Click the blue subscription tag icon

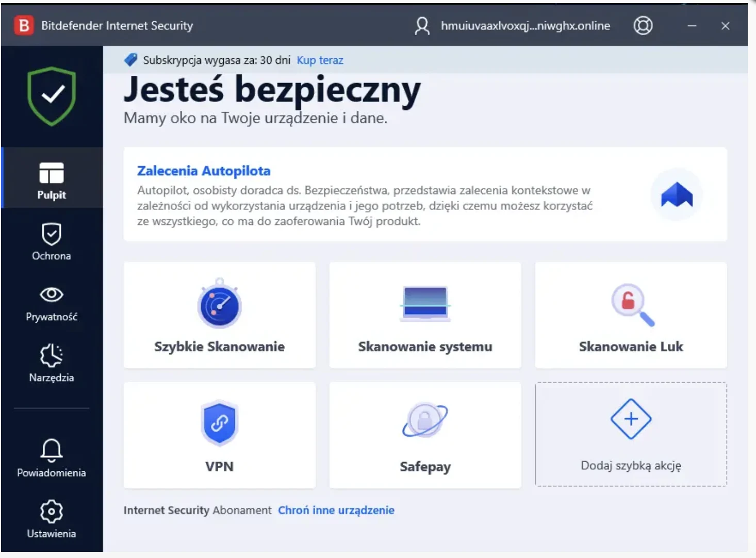coord(130,60)
